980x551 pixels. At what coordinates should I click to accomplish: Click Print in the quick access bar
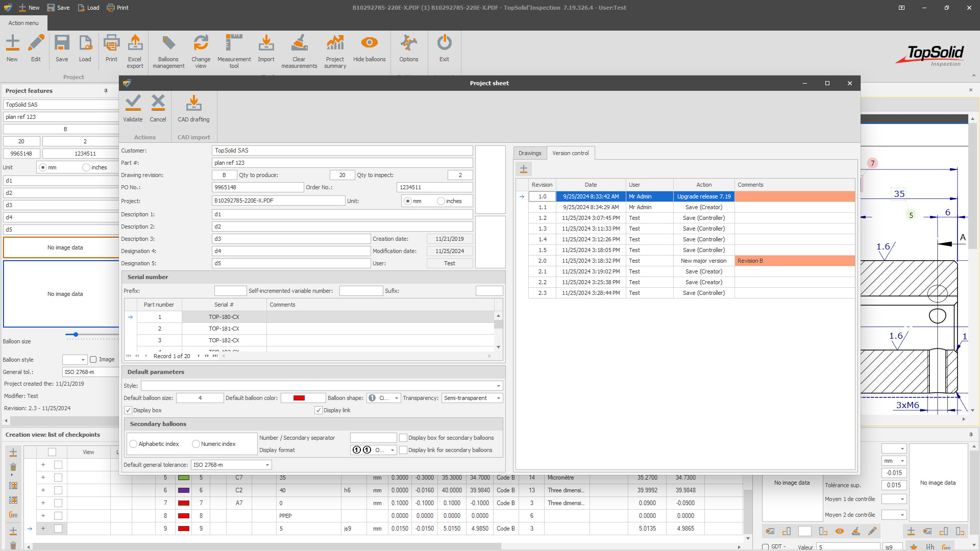118,8
